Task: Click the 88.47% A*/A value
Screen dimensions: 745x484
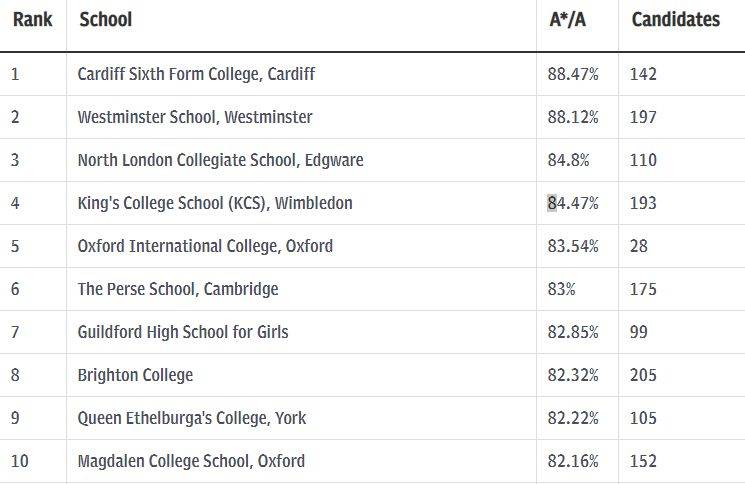Action: point(574,74)
